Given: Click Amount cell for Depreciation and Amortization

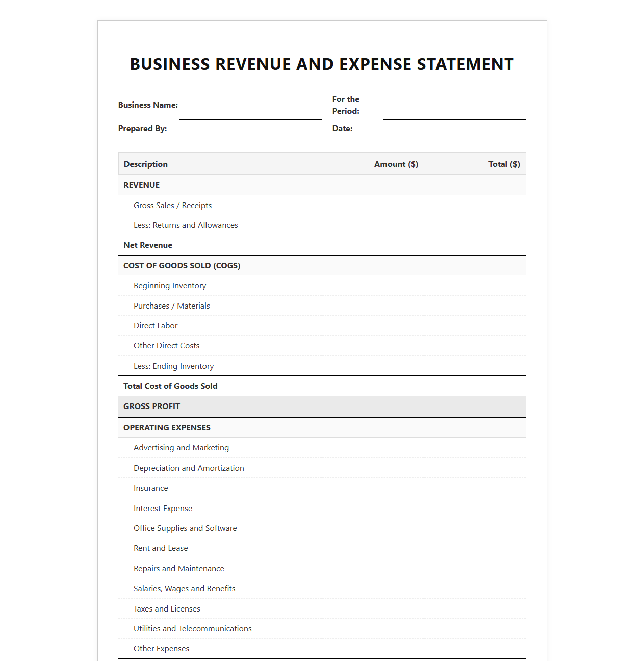Looking at the screenshot, I should click(x=373, y=468).
